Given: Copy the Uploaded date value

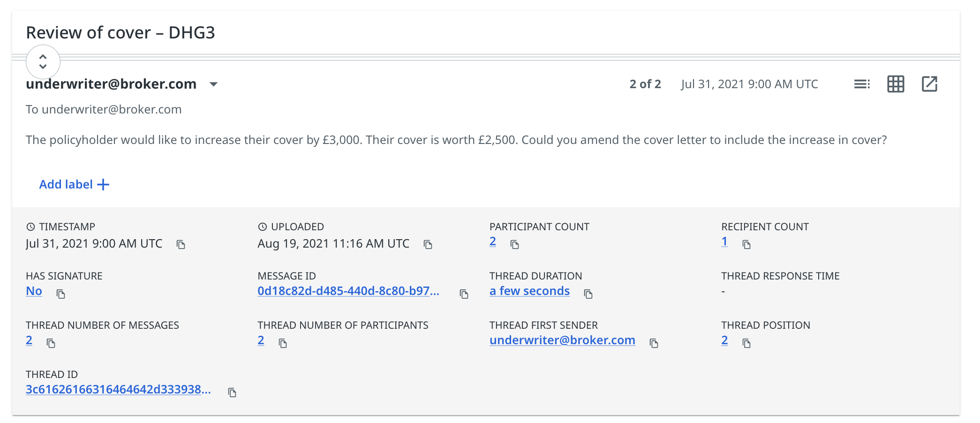Looking at the screenshot, I should click(x=428, y=245).
